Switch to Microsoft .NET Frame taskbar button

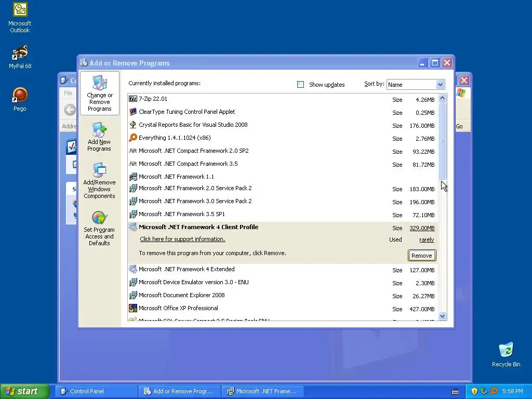[263, 391]
